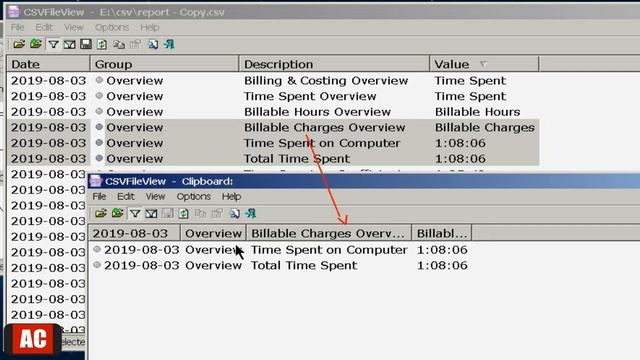Click the Billable Charges Overv... column header
This screenshot has height=360, width=640.
point(329,233)
